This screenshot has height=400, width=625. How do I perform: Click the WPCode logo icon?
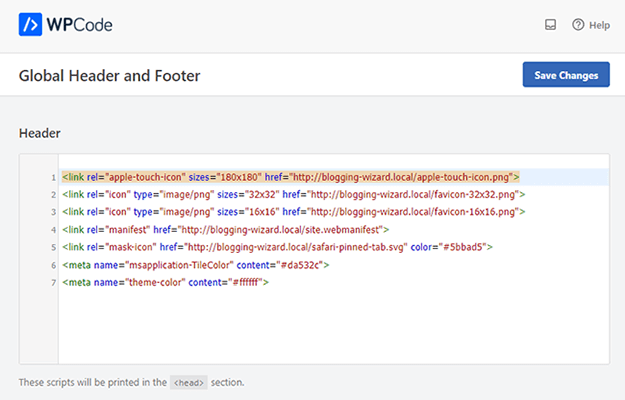click(30, 24)
